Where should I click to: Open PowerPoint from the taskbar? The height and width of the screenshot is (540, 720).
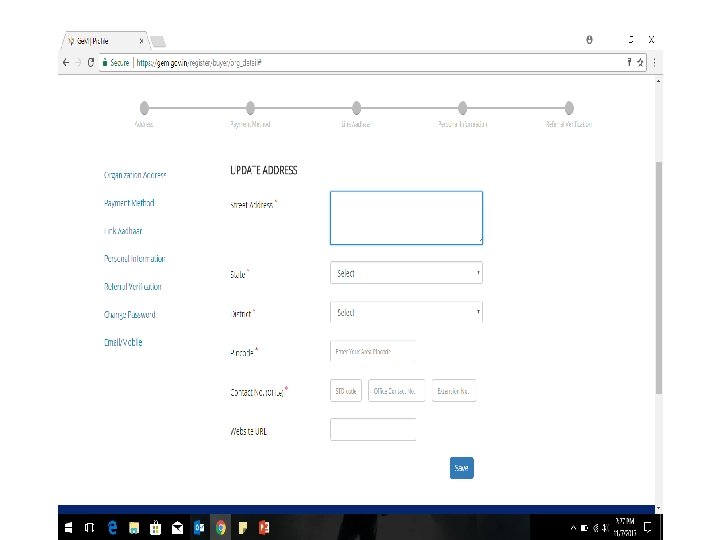pos(264,528)
